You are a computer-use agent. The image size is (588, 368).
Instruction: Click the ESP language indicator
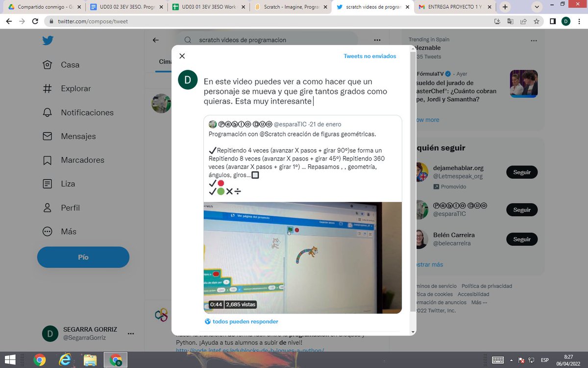[x=544, y=360]
